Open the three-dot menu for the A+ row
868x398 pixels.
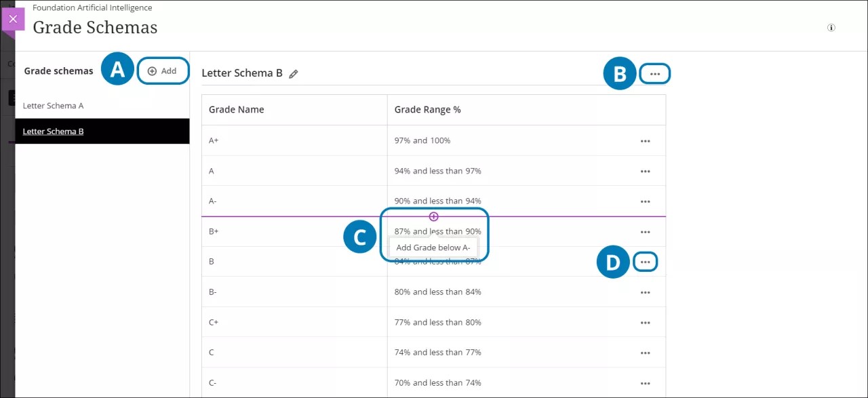click(645, 141)
